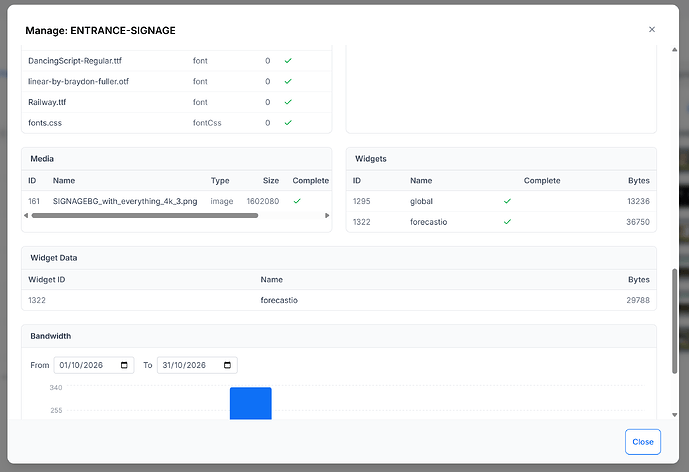Click the Bandwidth section heading
This screenshot has height=472, width=689.
[x=51, y=336]
